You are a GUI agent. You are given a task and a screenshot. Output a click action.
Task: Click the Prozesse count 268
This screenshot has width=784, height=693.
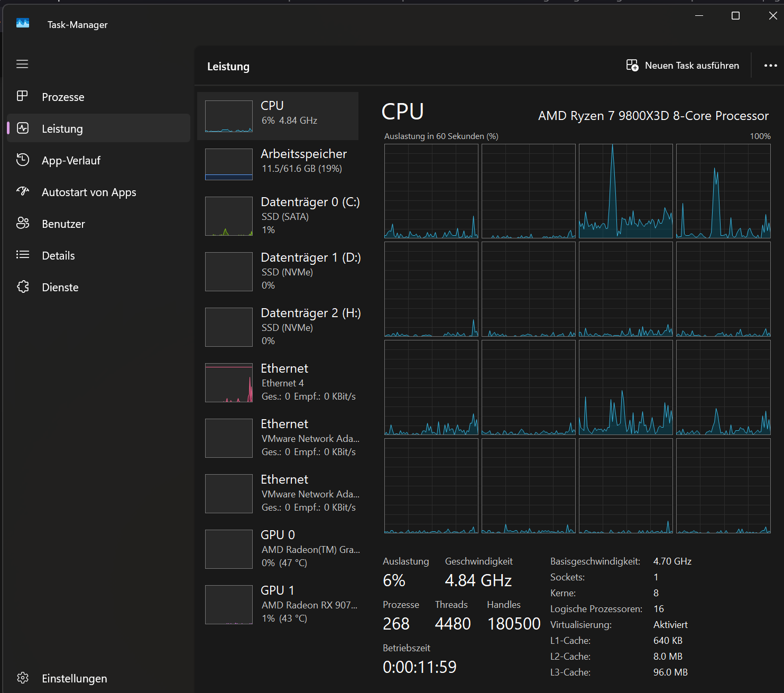[396, 624]
